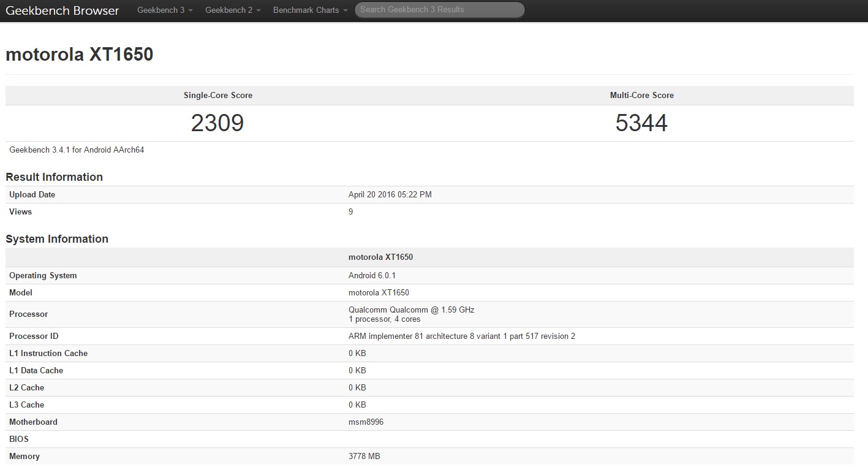Select the Single-Core Score column header
868x475 pixels.
click(218, 96)
